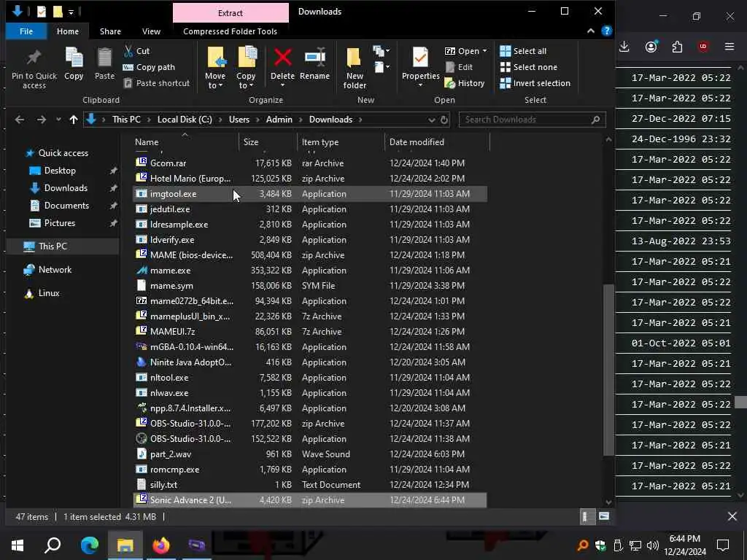
Task: Click Select none in the ribbon
Action: tap(528, 67)
